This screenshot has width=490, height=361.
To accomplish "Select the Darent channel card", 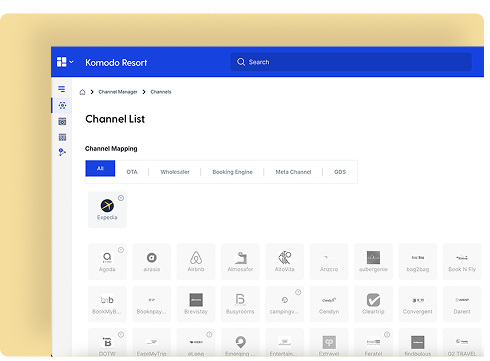I will (x=462, y=304).
